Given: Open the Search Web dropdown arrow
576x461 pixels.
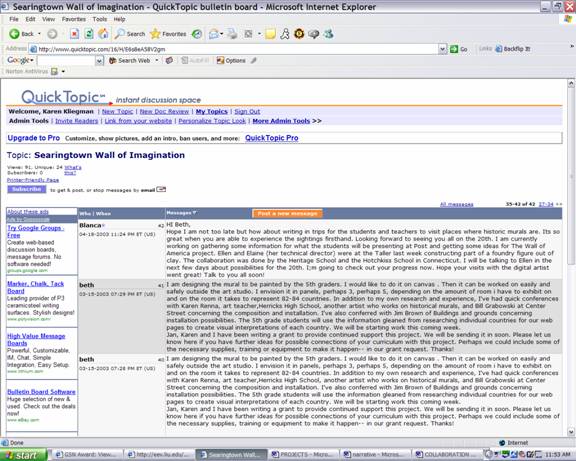Looking at the screenshot, I should tap(157, 61).
